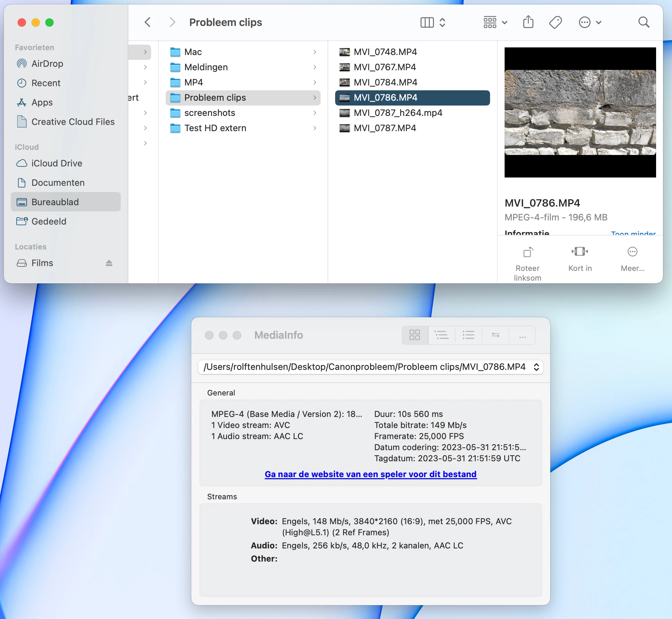Open the file path dropdown in MediaInfo

536,367
